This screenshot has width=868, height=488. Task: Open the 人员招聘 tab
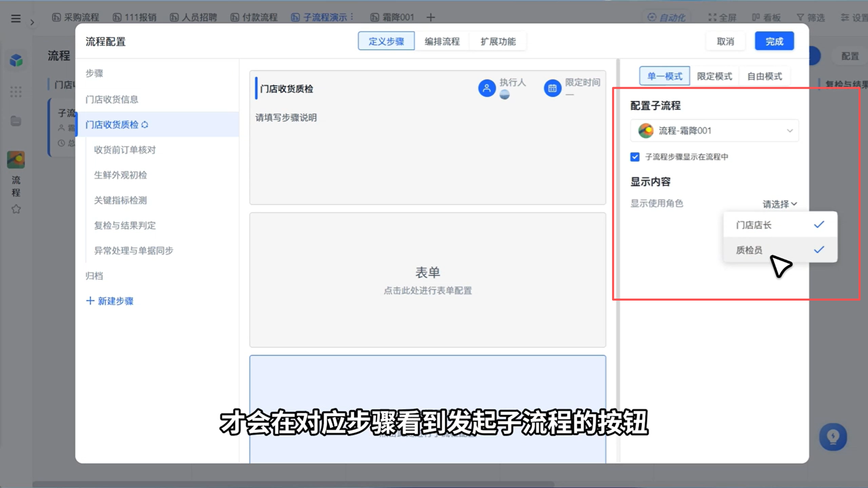(193, 17)
